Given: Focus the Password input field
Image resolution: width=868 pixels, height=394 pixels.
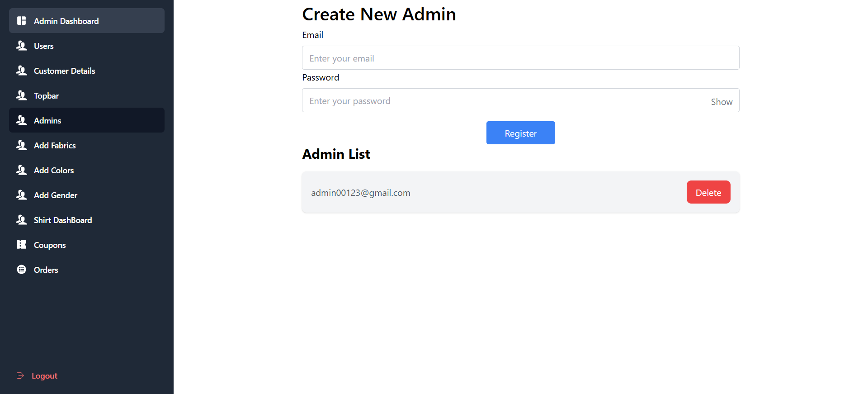Looking at the screenshot, I should pos(502,100).
